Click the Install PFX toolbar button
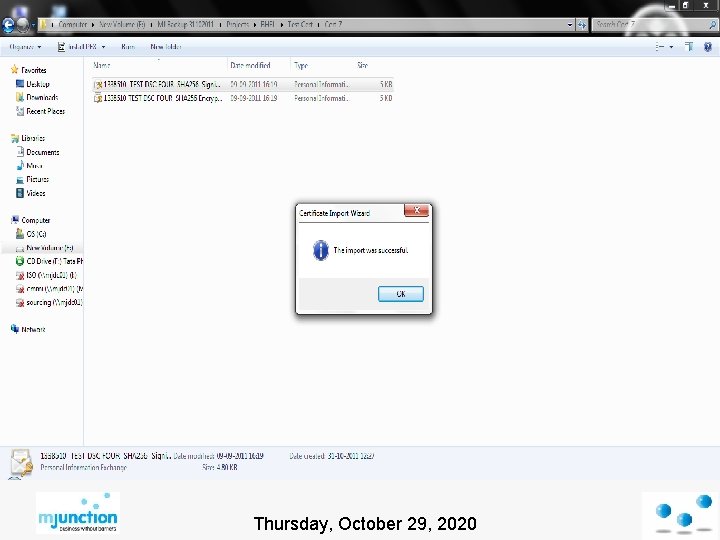The image size is (720, 540). (x=77, y=47)
